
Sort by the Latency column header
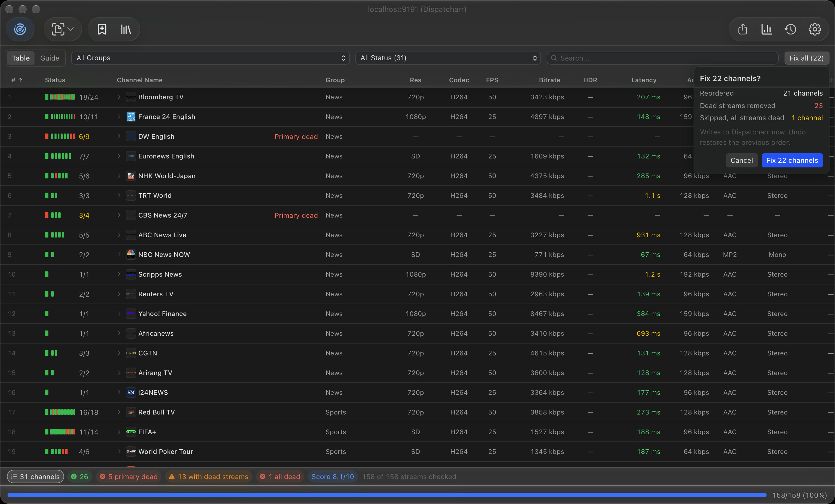click(x=644, y=80)
